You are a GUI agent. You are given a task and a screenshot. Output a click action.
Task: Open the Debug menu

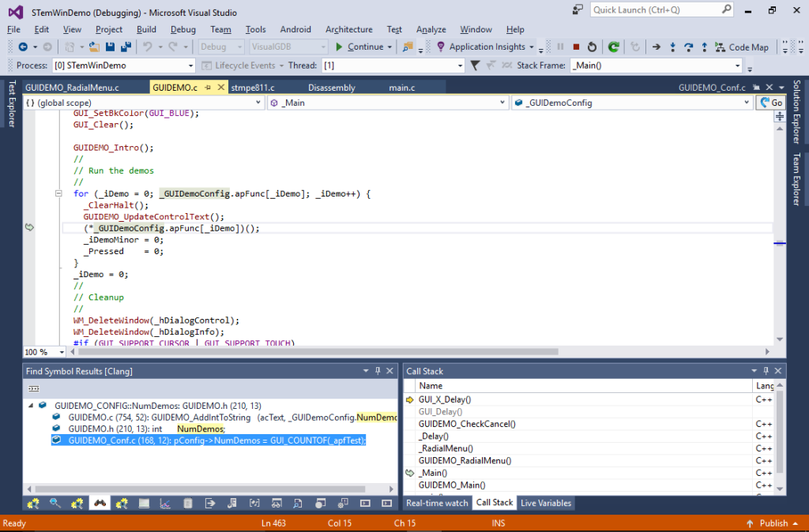point(183,29)
